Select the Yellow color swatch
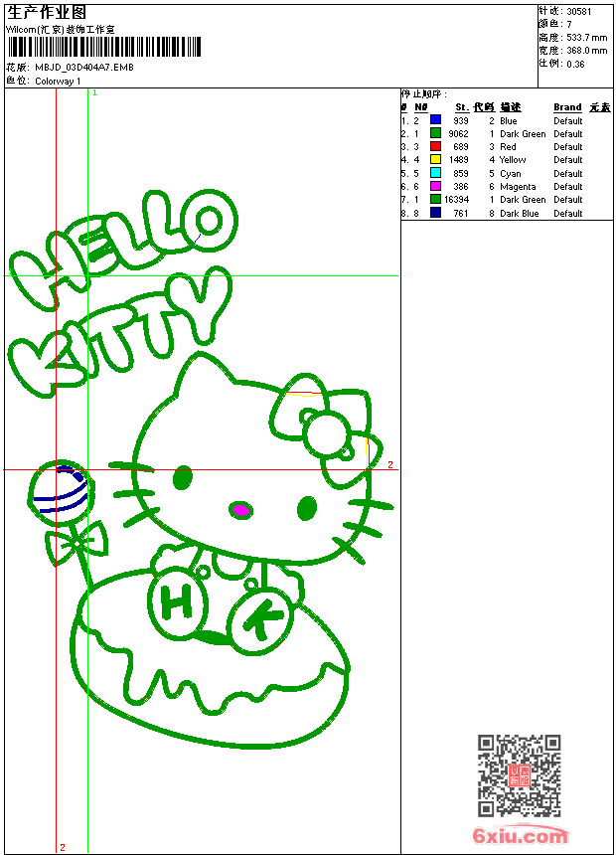 (x=435, y=159)
